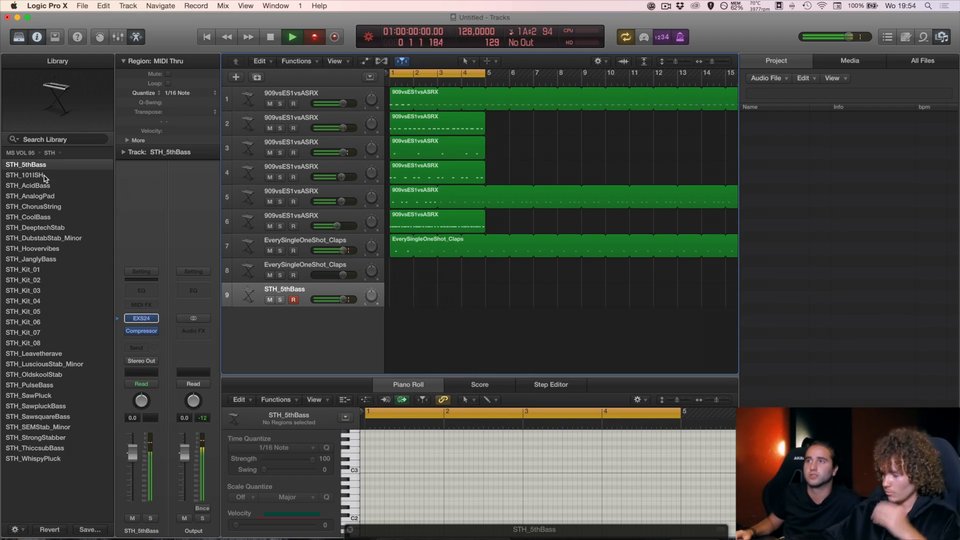Switch to the Media browser tab
Image resolution: width=960 pixels, height=540 pixels.
pyautogui.click(x=849, y=61)
